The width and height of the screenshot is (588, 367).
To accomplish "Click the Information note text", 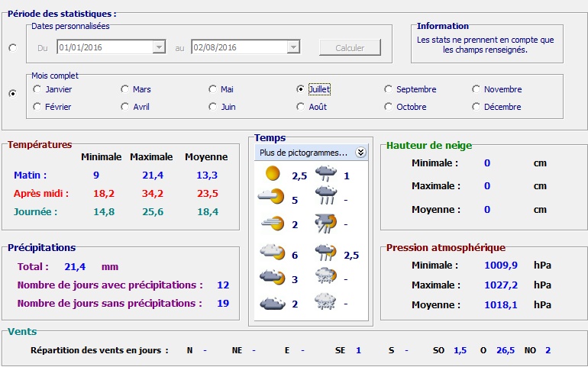I will 485,44.
